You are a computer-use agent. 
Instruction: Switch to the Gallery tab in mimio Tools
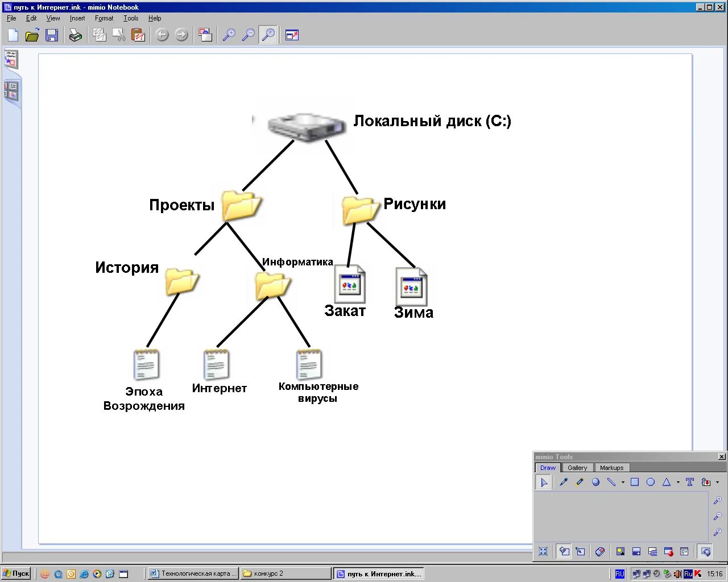[577, 468]
